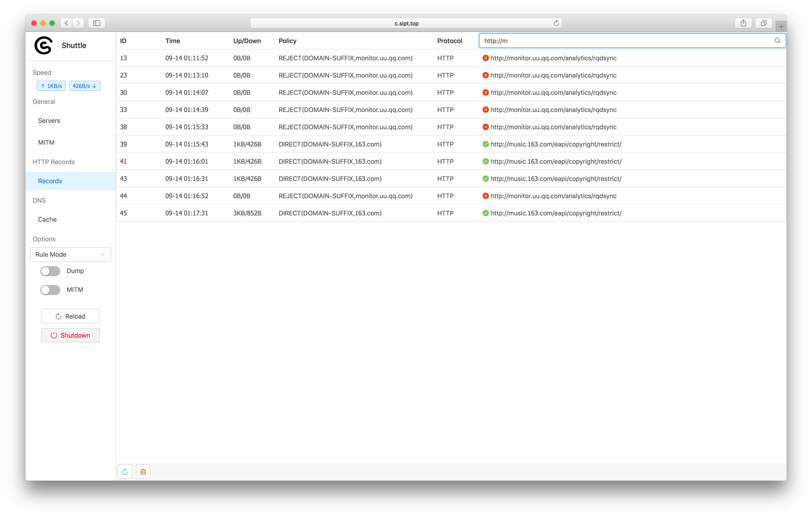This screenshot has height=517, width=812.
Task: Click the red trash clear icon
Action: 143,471
